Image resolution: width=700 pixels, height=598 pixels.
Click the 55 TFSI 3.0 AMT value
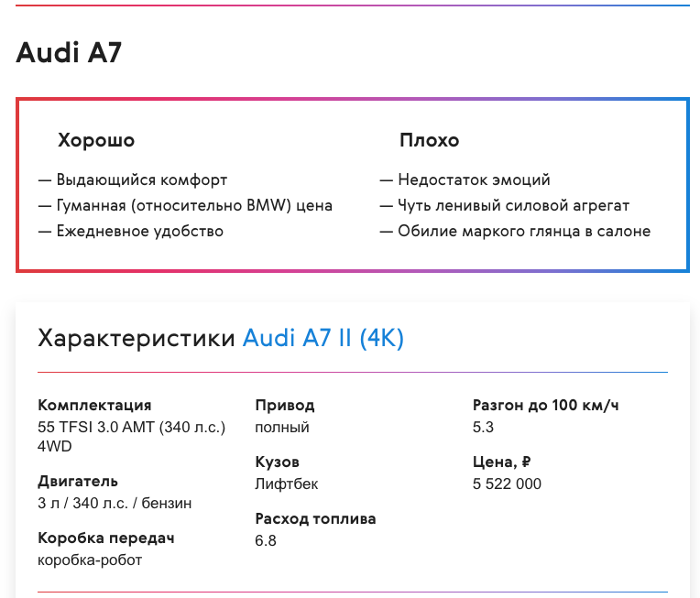(131, 437)
